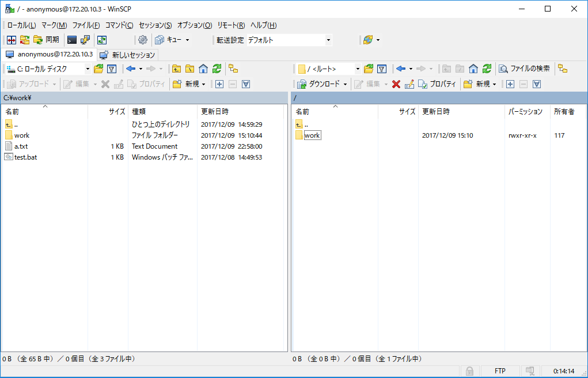The width and height of the screenshot is (588, 378).
Task: Click the remote rename icon
Action: point(409,84)
